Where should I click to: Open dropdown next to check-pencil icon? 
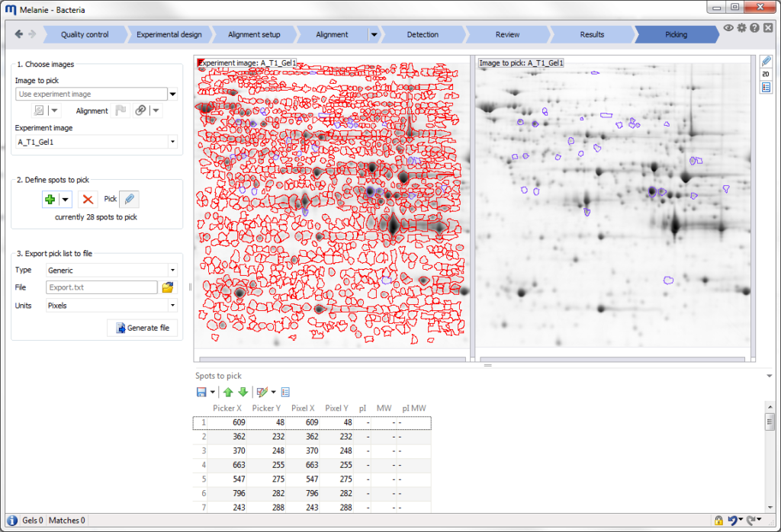coord(274,393)
